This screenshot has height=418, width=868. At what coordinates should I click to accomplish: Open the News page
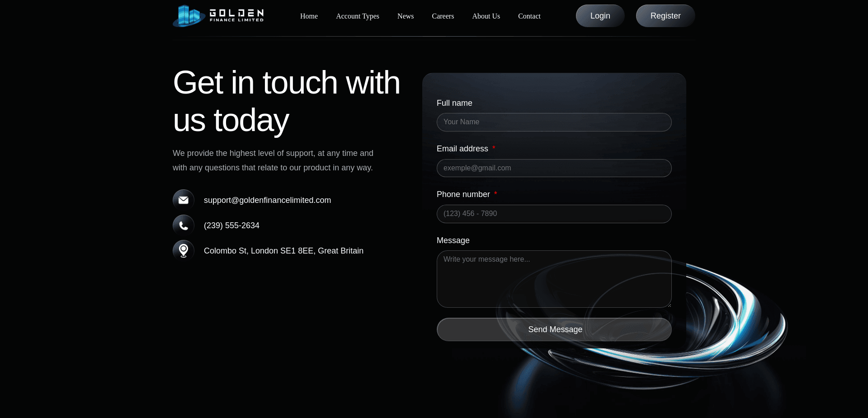(405, 16)
